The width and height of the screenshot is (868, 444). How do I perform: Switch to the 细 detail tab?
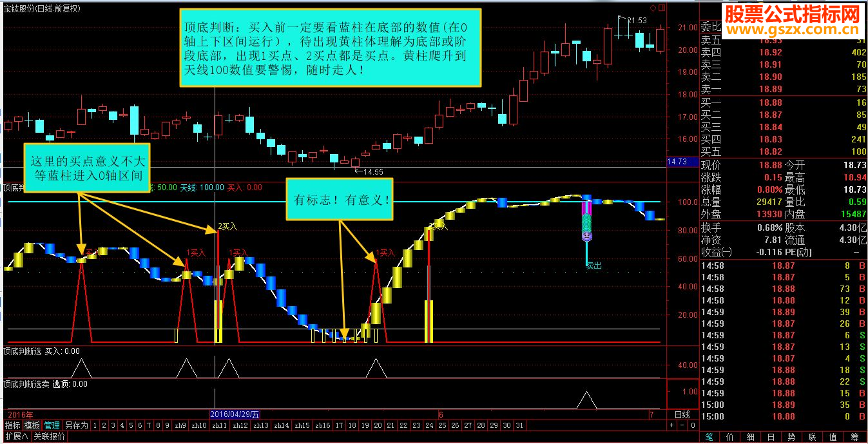751,437
